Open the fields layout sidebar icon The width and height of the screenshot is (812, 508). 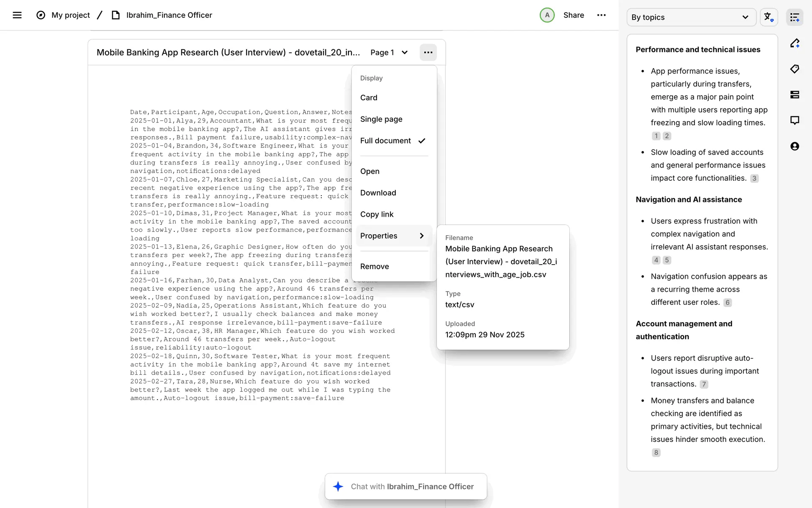click(x=795, y=95)
